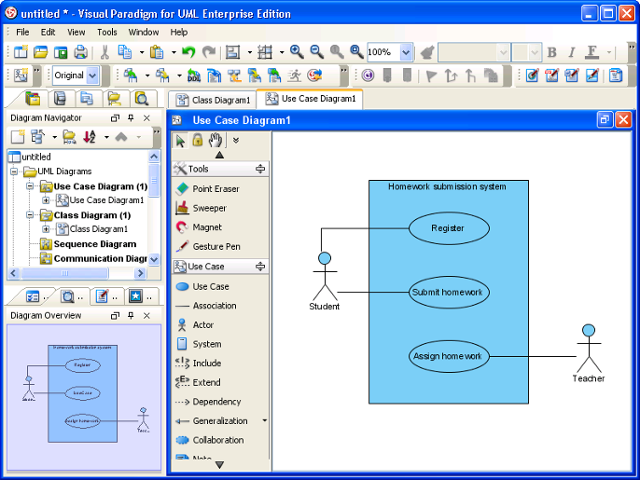Expand the Class Diagram1 tree item
The image size is (640, 480).
pos(46,229)
